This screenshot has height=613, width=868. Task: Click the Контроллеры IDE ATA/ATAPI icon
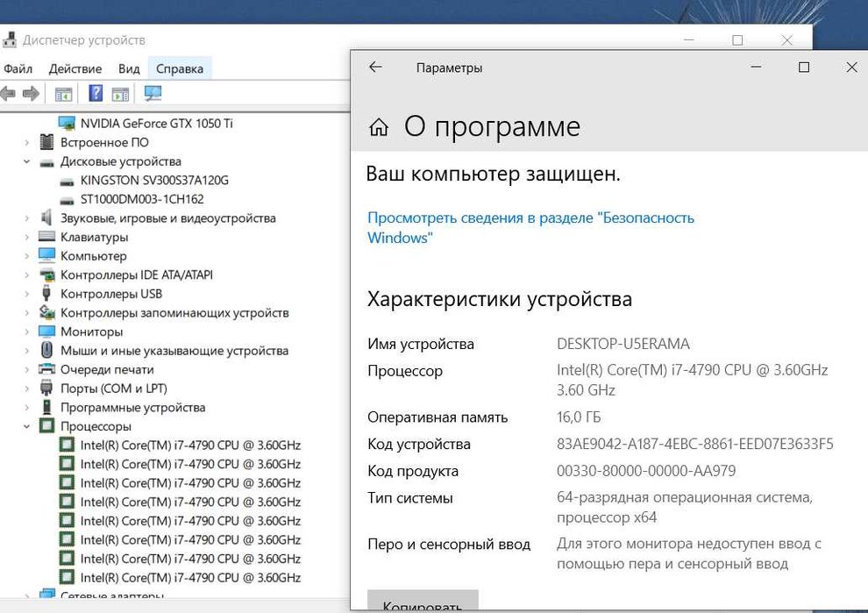point(47,274)
